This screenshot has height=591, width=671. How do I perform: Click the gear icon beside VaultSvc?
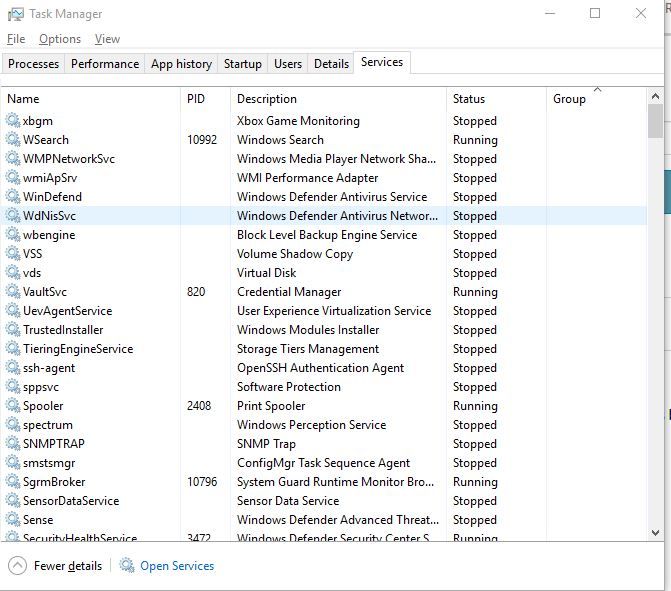coord(13,291)
